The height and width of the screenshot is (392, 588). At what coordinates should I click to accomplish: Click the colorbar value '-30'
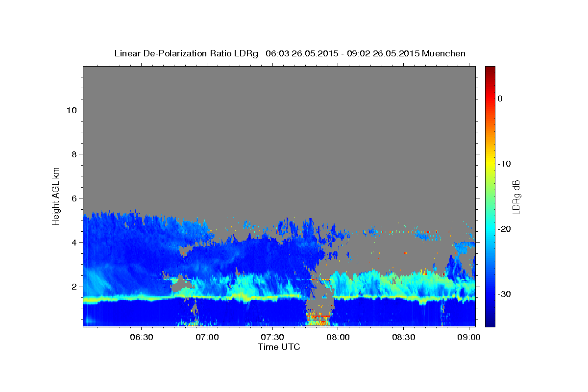[505, 294]
